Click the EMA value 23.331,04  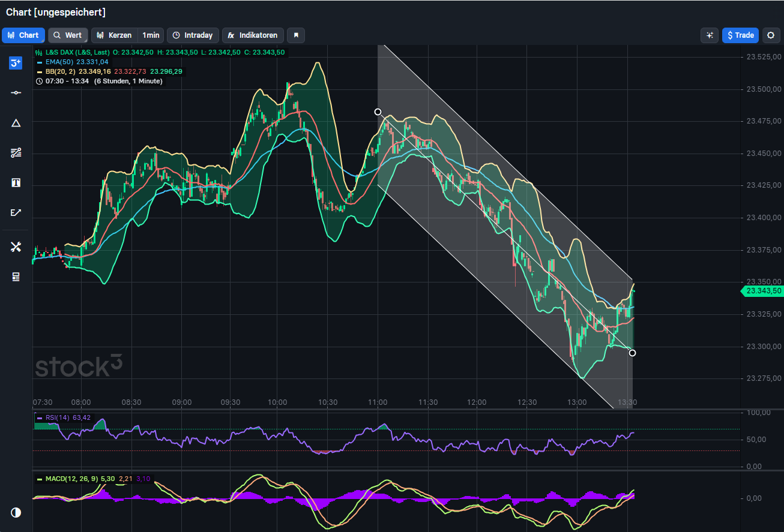click(x=92, y=62)
